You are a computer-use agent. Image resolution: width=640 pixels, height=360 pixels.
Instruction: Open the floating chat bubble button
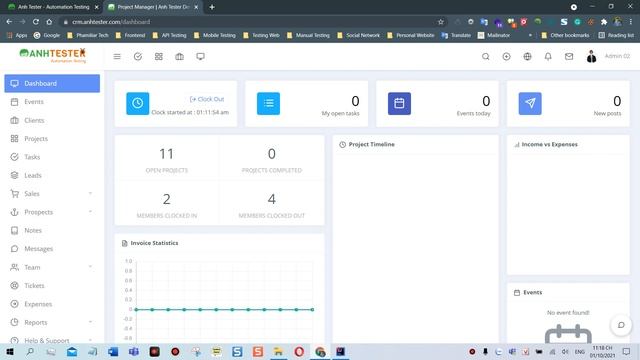(x=621, y=325)
